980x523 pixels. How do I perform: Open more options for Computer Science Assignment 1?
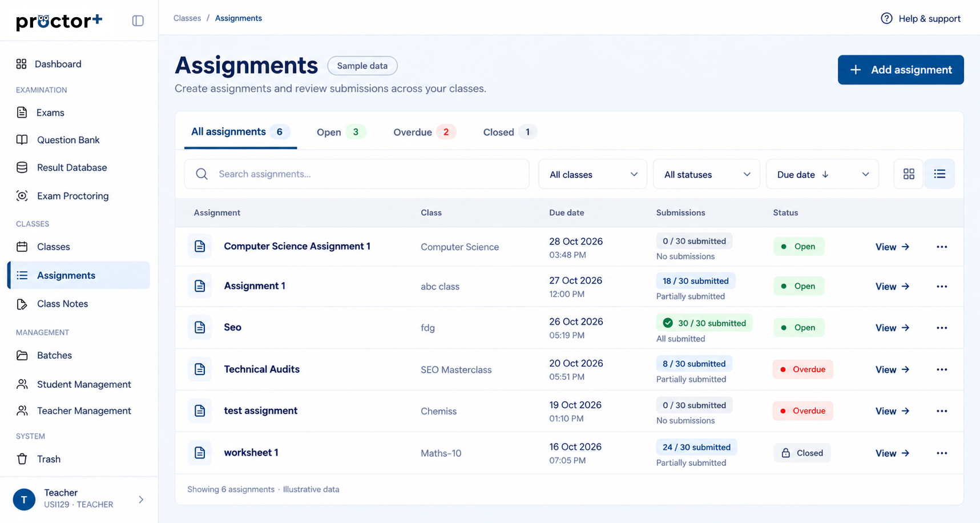coord(942,247)
